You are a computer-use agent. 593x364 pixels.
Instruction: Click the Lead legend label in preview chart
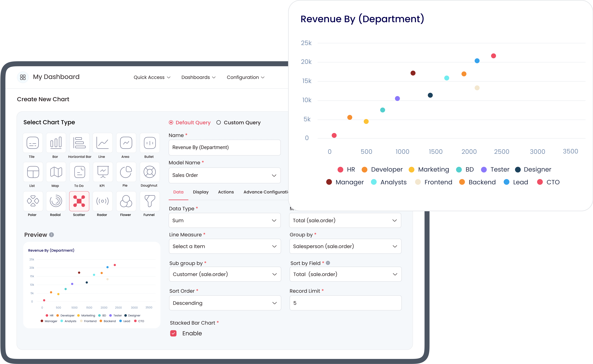127,321
